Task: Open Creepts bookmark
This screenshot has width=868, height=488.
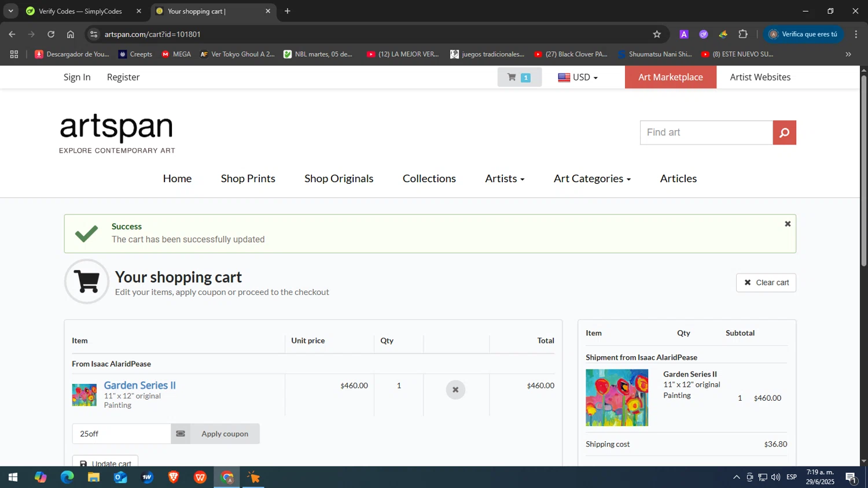Action: 135,54
